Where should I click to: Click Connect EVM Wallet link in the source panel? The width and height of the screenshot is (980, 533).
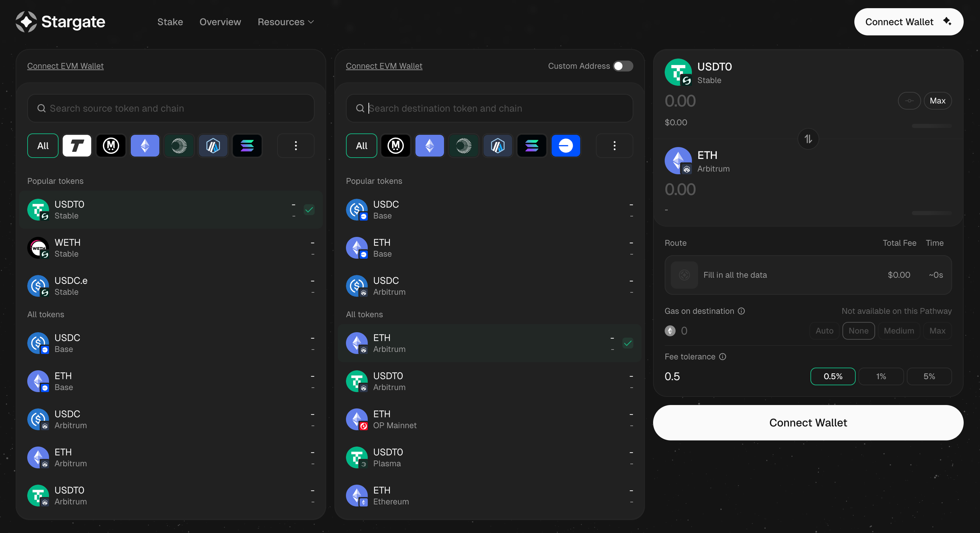tap(65, 66)
